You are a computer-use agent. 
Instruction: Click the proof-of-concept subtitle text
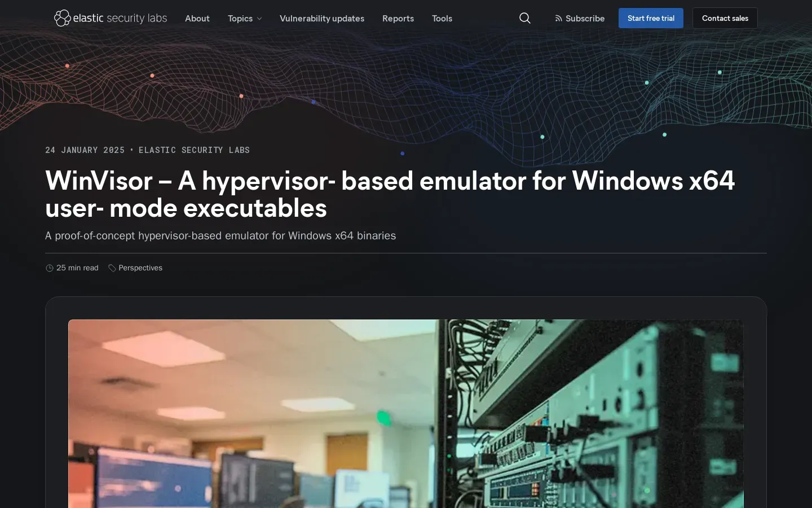pyautogui.click(x=220, y=235)
